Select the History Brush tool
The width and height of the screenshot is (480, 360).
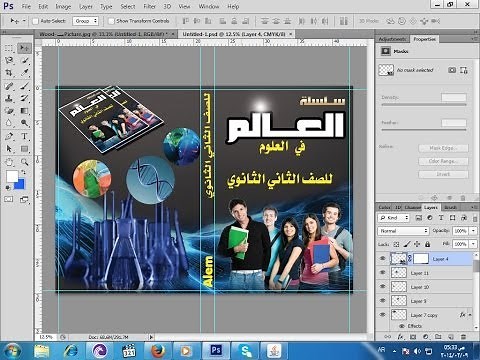24,98
